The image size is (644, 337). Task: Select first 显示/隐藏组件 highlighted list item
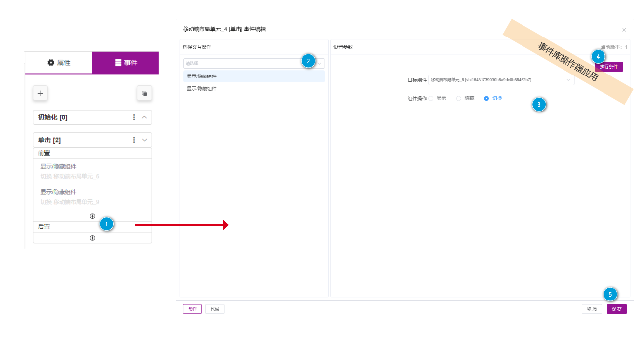pos(254,76)
